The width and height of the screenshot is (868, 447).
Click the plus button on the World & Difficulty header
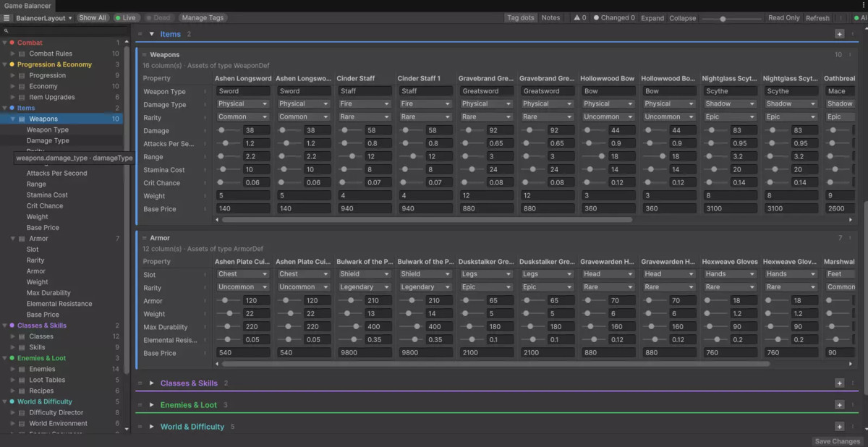(839, 426)
